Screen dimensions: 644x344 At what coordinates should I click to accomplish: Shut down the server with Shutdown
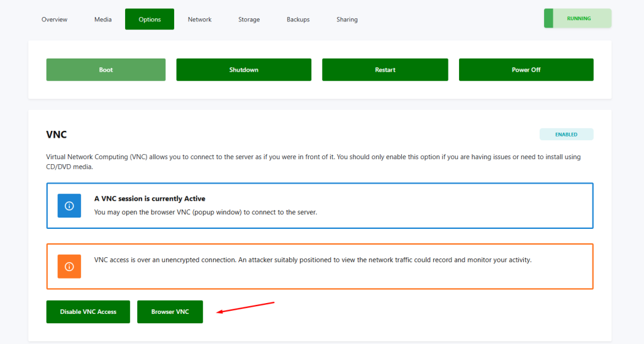pos(243,70)
